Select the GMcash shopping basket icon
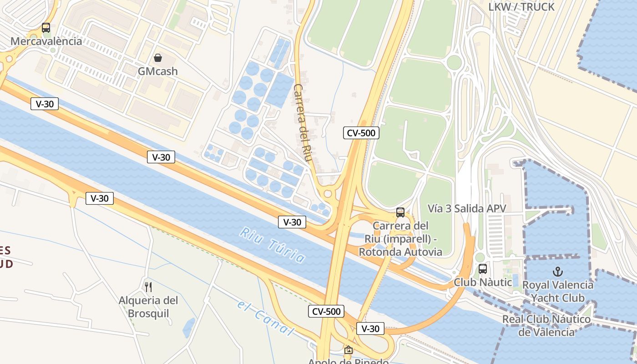Image resolution: width=637 pixels, height=364 pixels. pos(158,58)
